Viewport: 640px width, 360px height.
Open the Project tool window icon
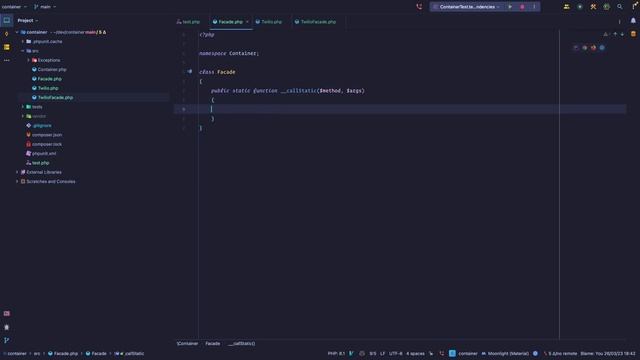(7, 20)
